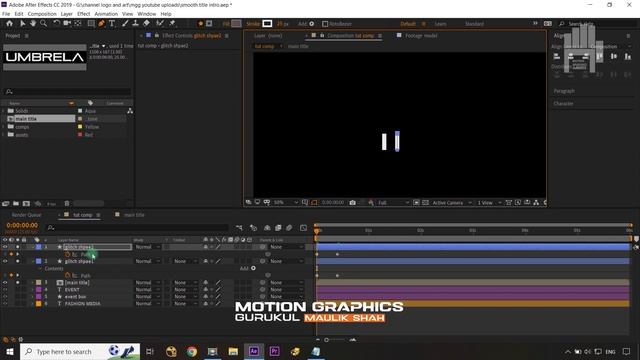Image resolution: width=640 pixels, height=360 pixels.
Task: Select the Puppet Pin tool
Action: 172,24
